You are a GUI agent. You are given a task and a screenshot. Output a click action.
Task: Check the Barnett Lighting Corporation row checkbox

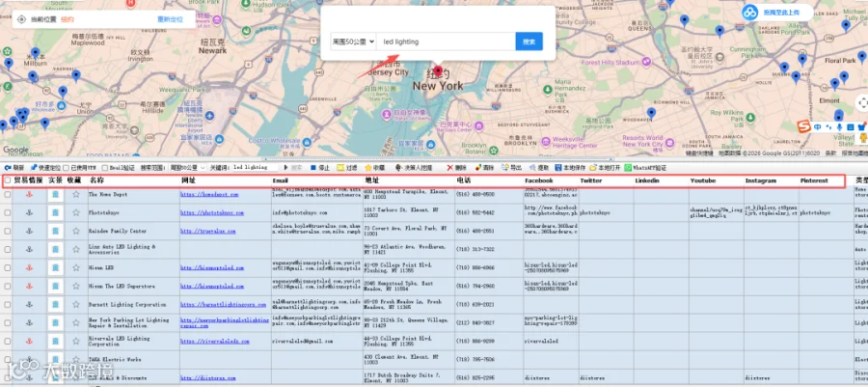click(x=8, y=305)
